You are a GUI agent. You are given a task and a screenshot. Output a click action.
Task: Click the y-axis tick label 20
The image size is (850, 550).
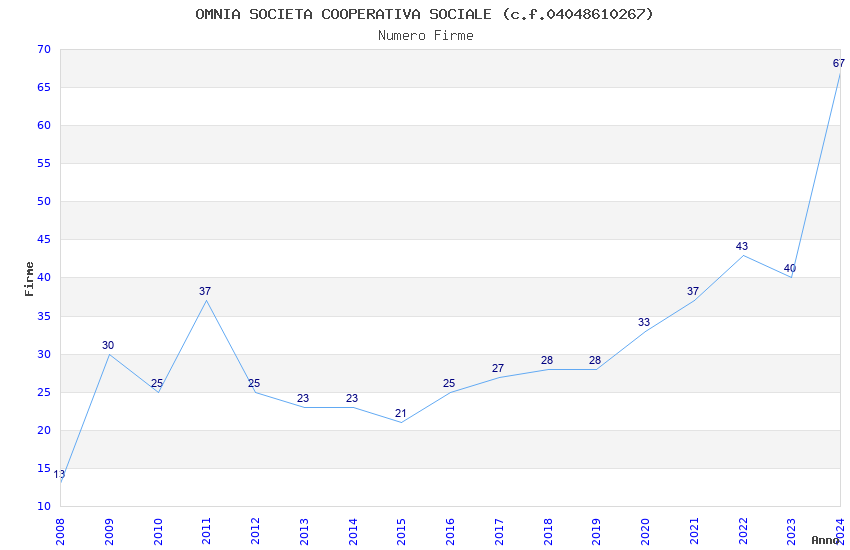44,430
